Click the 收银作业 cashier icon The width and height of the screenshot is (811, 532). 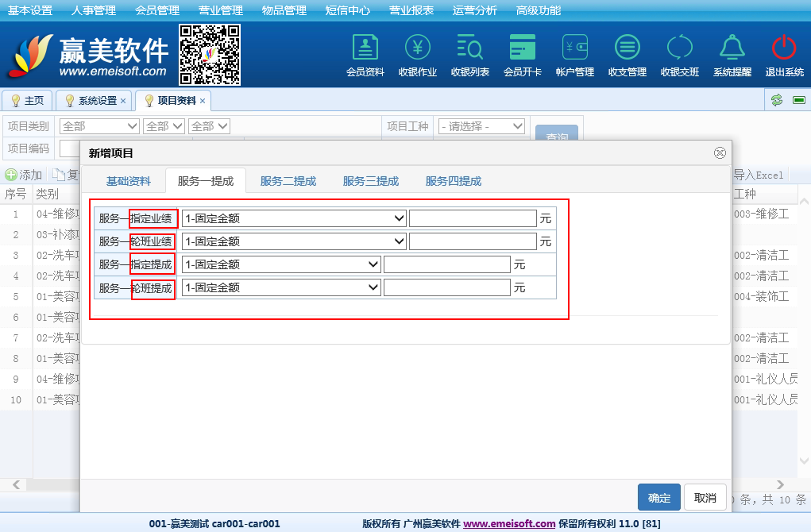(x=417, y=54)
